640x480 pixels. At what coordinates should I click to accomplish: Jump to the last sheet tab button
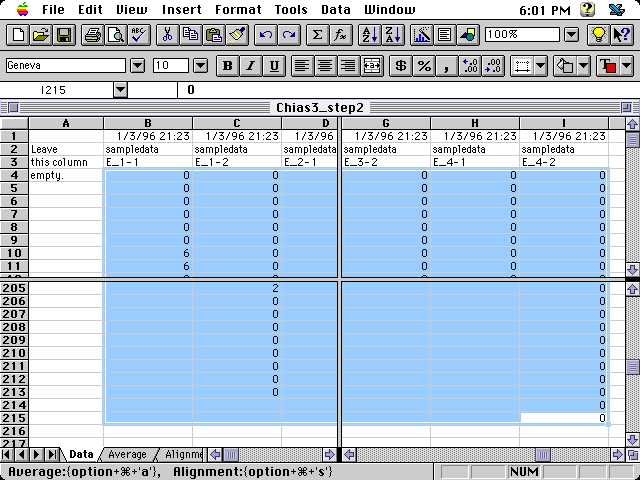(x=52, y=454)
